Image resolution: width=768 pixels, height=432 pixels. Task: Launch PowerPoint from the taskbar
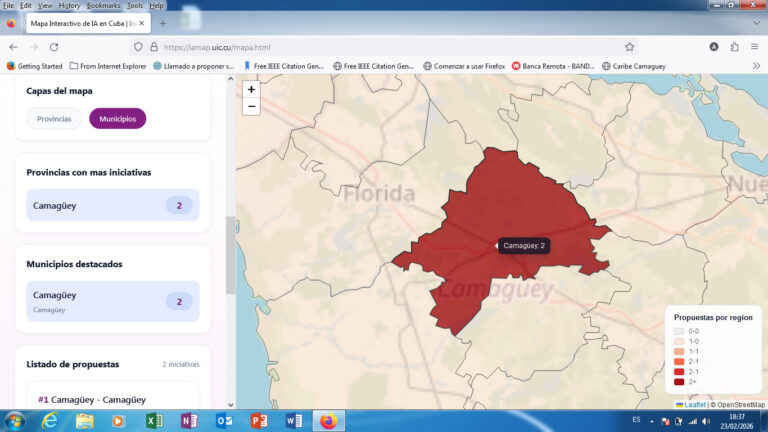click(x=259, y=420)
